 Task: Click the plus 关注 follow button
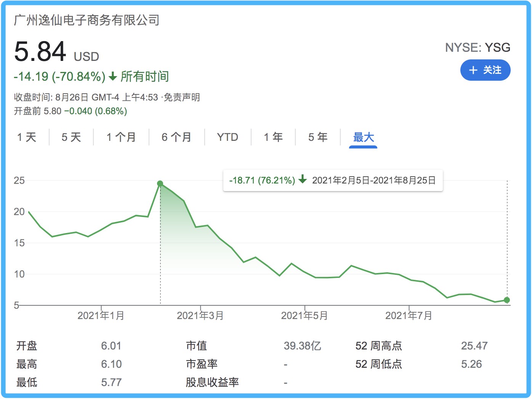click(485, 70)
